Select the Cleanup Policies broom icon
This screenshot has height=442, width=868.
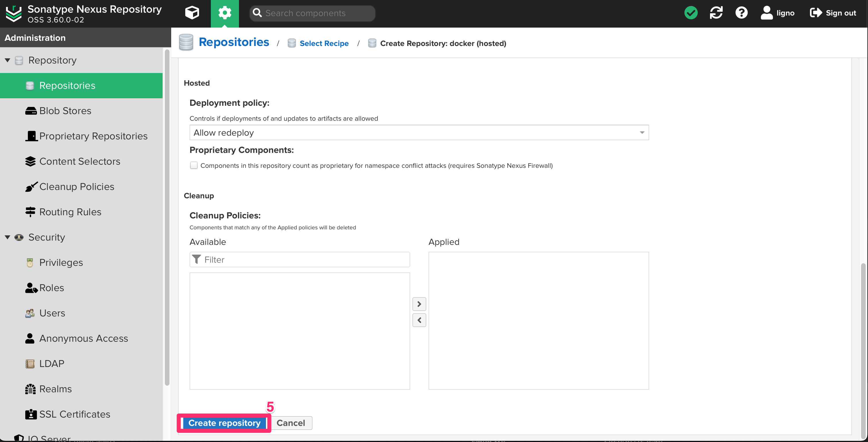(31, 187)
